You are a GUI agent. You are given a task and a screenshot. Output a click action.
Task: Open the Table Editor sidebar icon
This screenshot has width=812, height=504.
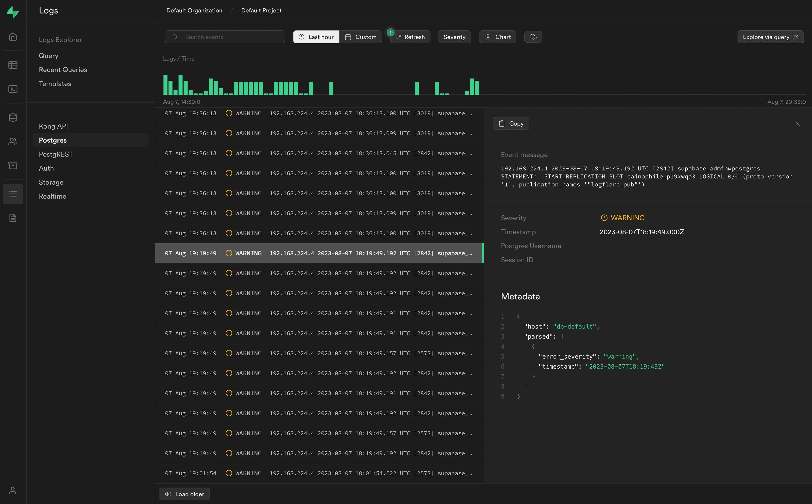tap(13, 65)
